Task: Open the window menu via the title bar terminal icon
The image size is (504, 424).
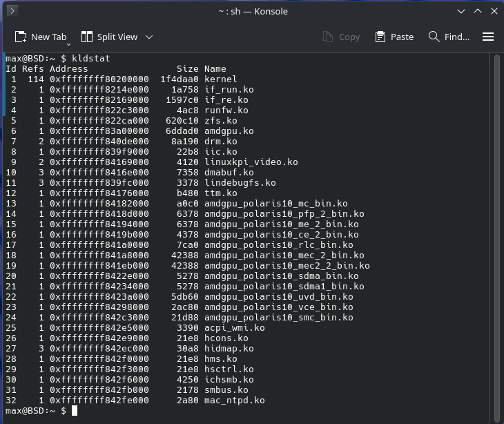Action: coord(12,11)
